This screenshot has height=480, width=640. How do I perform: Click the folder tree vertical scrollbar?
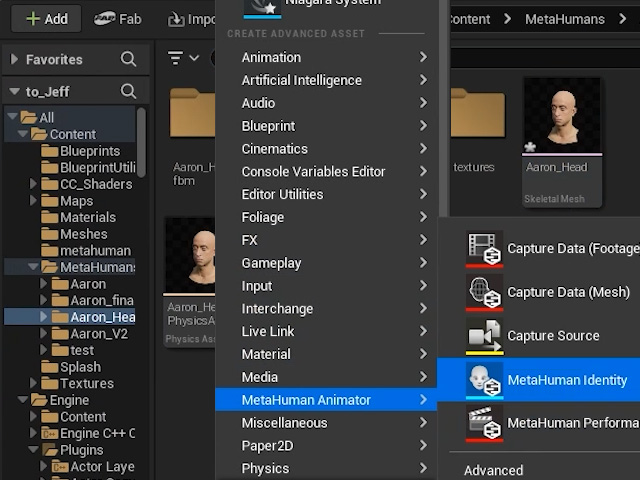tap(141, 142)
